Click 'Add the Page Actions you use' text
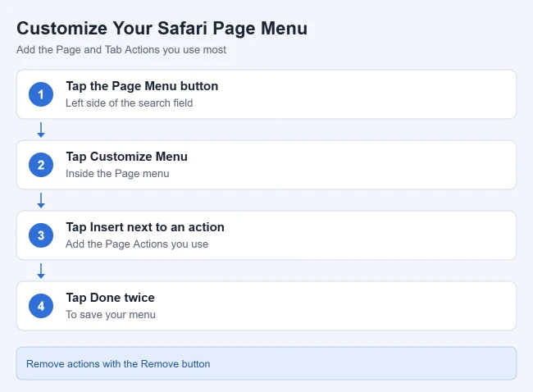533x392 pixels. (137, 244)
